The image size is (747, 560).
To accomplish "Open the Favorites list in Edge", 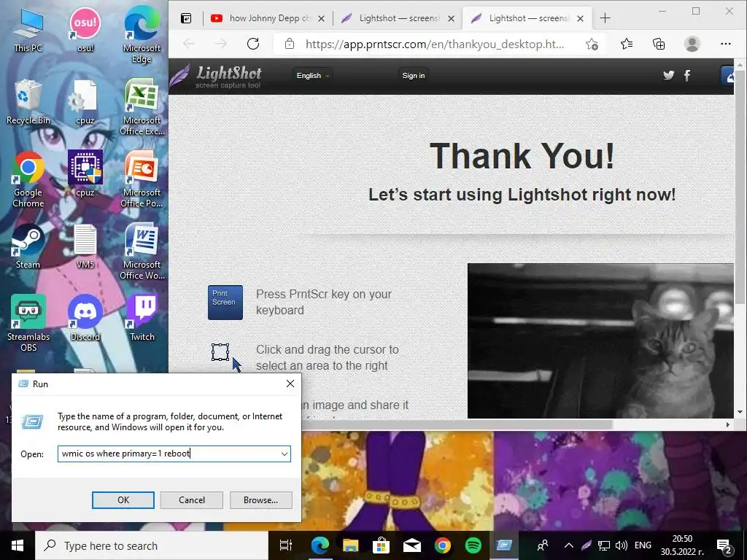I will point(627,44).
